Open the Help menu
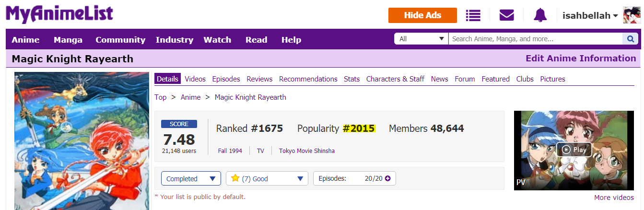Screen dimensions: 644x210 [291, 40]
